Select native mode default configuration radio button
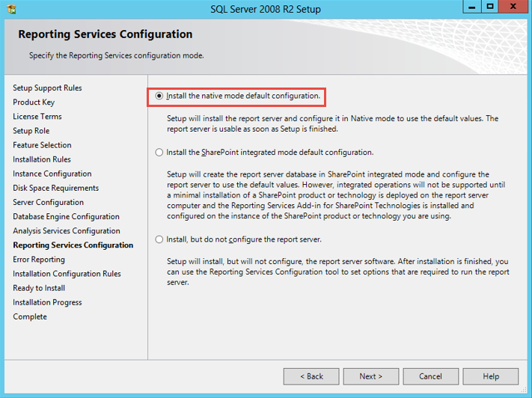 (159, 96)
